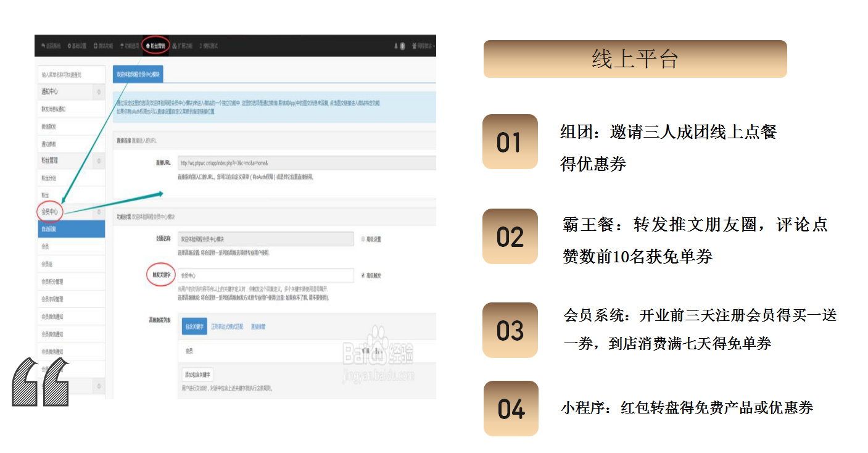Open the 网程微站 account dropdown

click(x=424, y=46)
